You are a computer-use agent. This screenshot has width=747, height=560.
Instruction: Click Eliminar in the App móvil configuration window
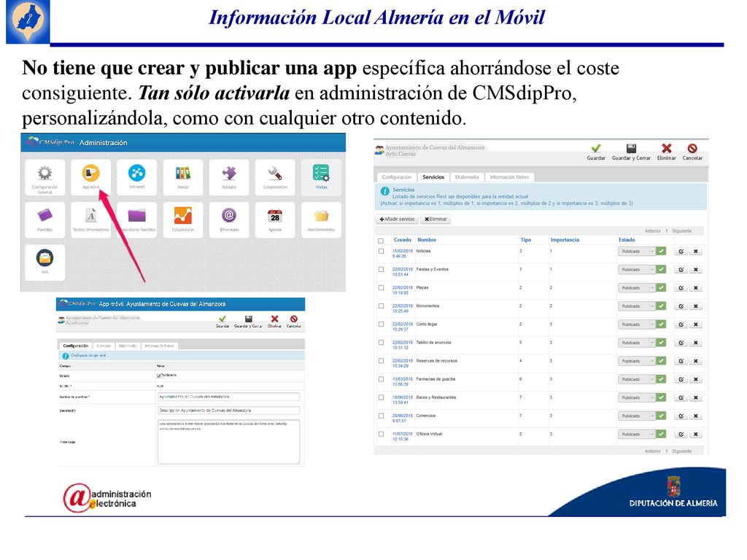(x=274, y=322)
